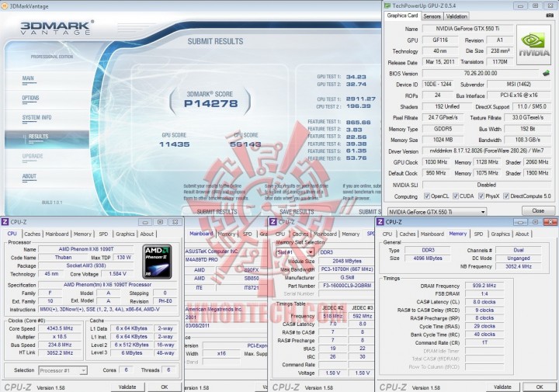The image size is (559, 392).
Task: Click the 3DMark score P14278
Action: (210, 104)
